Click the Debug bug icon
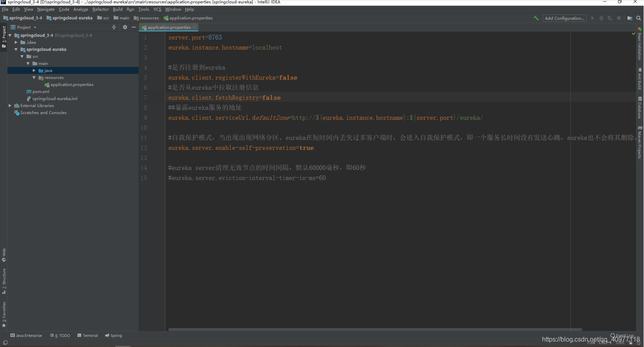Image resolution: width=644 pixels, height=347 pixels. click(x=601, y=18)
